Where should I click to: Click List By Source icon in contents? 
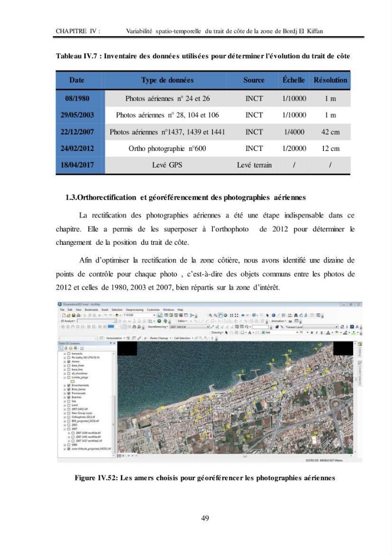(x=66, y=349)
